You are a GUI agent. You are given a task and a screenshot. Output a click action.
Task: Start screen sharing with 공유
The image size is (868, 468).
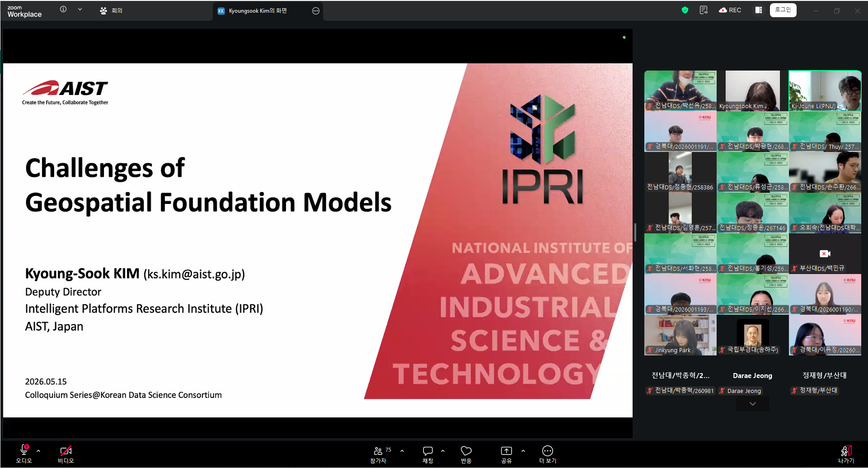pos(507,454)
